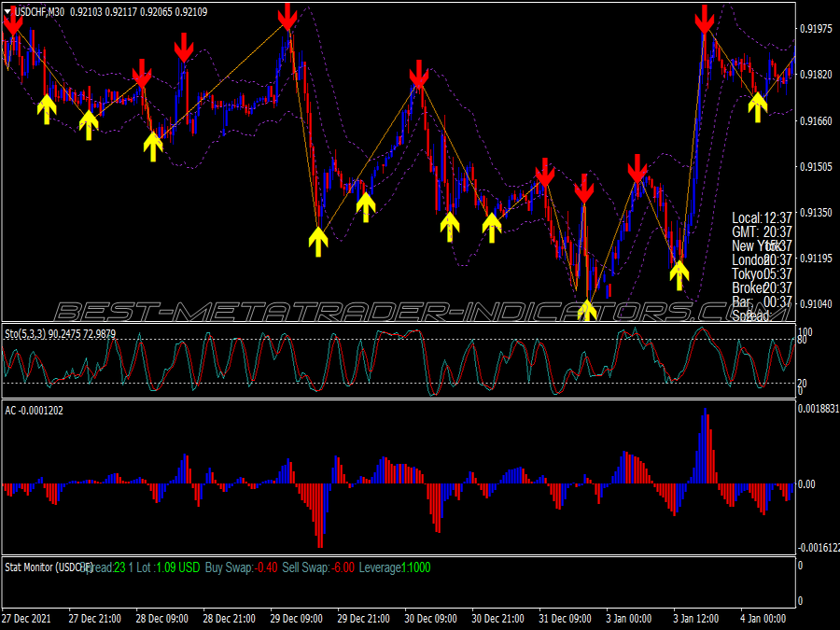The image size is (840, 630).
Task: Click the 0.91040 price axis label
Action: tap(816, 303)
